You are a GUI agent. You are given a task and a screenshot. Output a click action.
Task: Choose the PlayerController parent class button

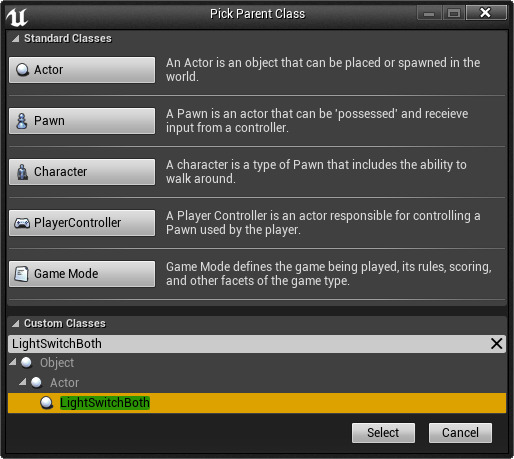point(82,223)
